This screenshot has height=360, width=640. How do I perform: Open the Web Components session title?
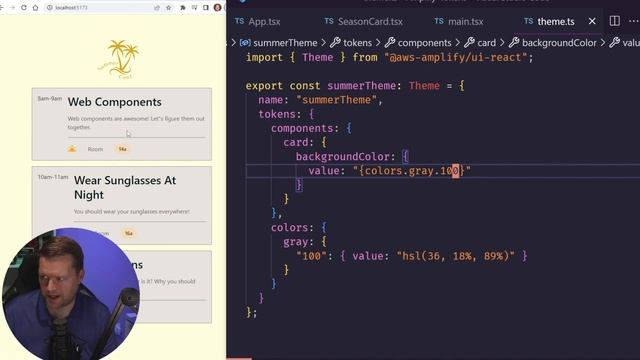pyautogui.click(x=115, y=102)
